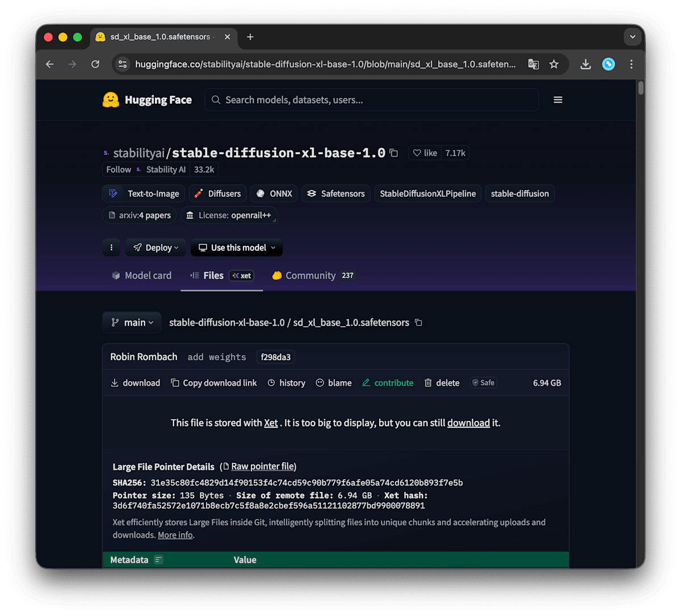Select the Text-to-Image tag
The width and height of the screenshot is (681, 616).
coord(144,193)
